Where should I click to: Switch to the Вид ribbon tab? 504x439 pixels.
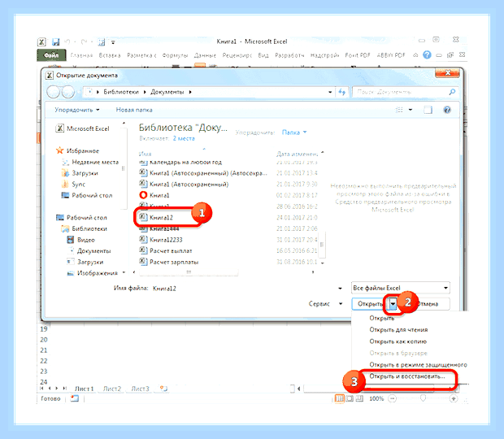click(x=263, y=55)
